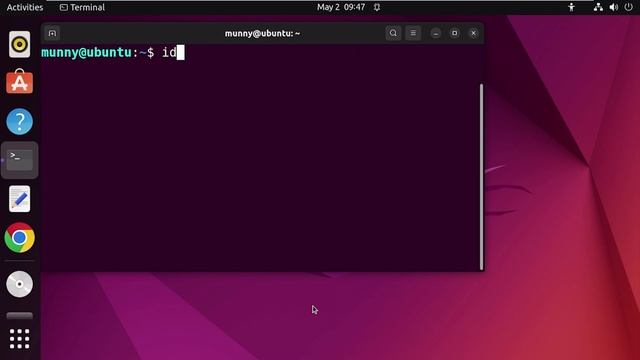Show Applications grid in the dock
The image size is (640, 360).
tap(20, 339)
